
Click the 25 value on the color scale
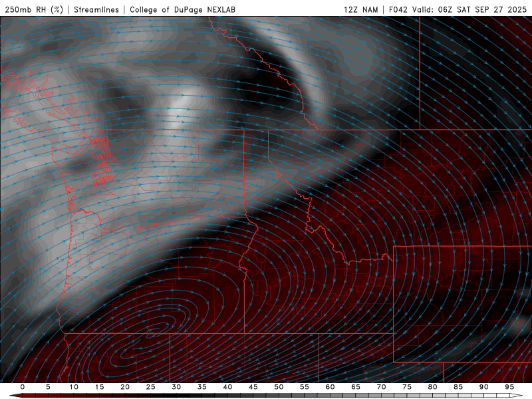(x=151, y=387)
